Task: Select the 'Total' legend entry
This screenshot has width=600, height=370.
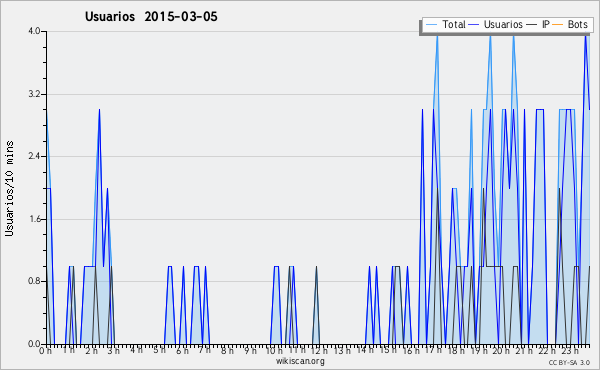Action: click(x=445, y=24)
